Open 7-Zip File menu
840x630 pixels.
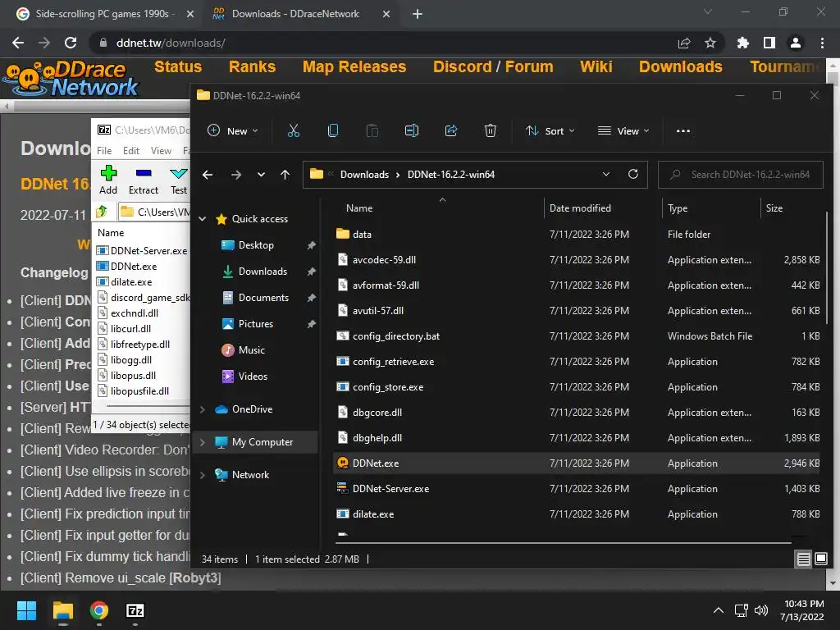tap(104, 151)
